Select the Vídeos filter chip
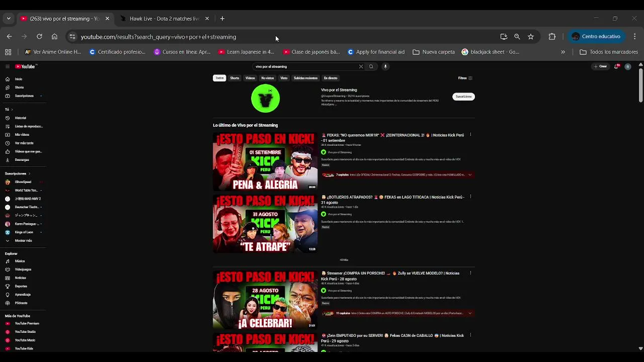This screenshot has width=644, height=362. tap(250, 78)
